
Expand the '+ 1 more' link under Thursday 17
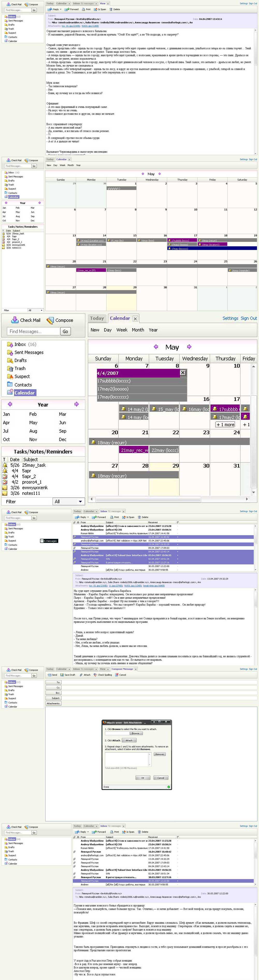tap(225, 425)
